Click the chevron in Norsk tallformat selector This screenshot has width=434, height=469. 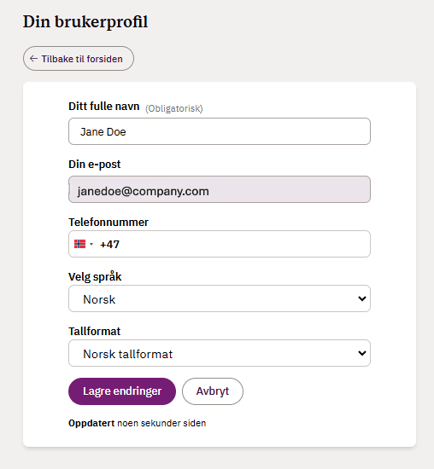coord(362,353)
